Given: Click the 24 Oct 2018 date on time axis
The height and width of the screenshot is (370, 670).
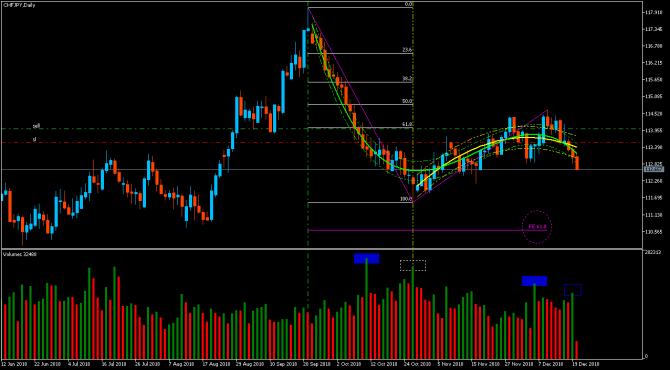Looking at the screenshot, I should click(x=413, y=365).
